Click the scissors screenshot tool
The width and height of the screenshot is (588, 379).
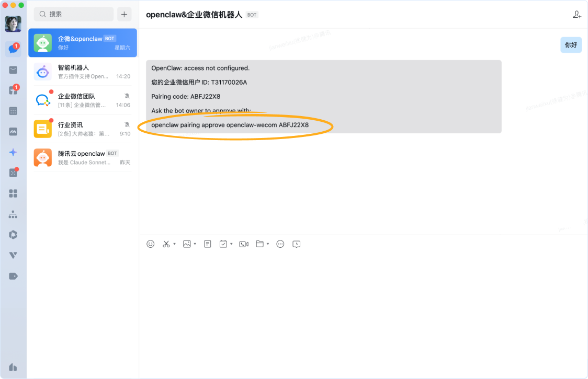[166, 244]
